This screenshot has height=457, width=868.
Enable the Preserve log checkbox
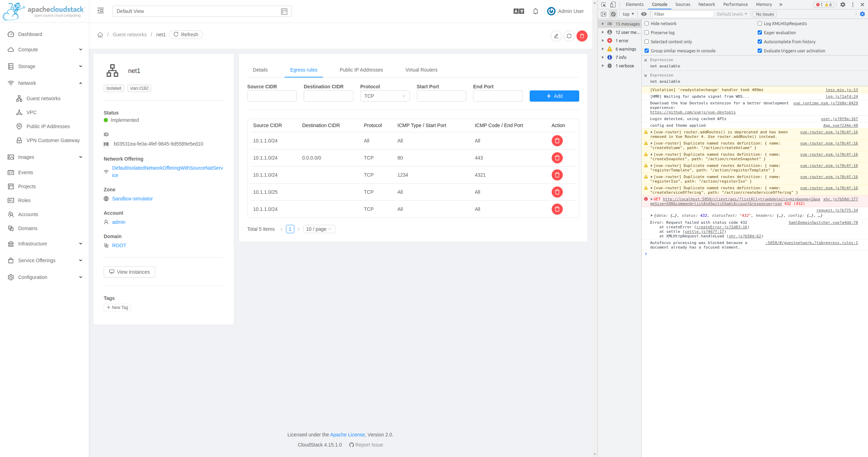647,32
